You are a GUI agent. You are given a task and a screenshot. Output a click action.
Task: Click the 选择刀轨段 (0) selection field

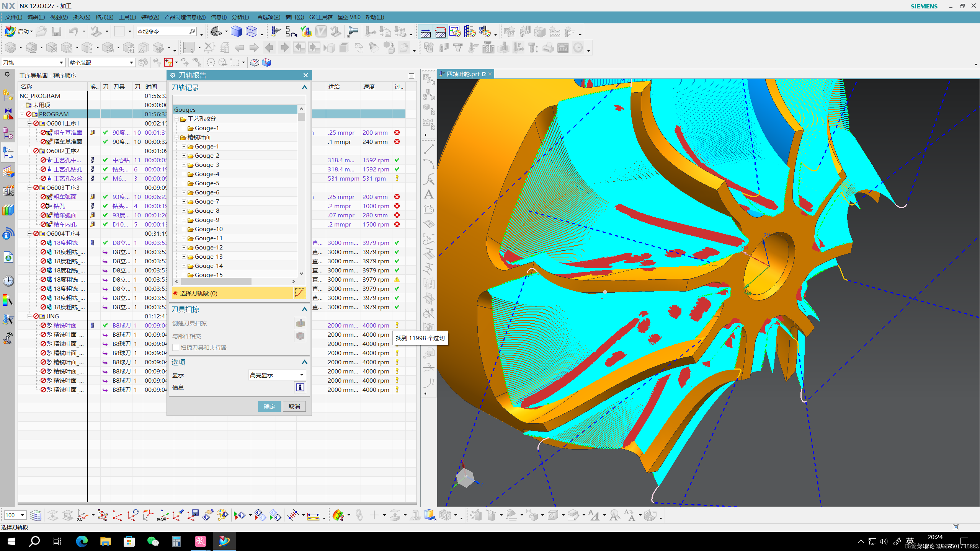click(233, 293)
